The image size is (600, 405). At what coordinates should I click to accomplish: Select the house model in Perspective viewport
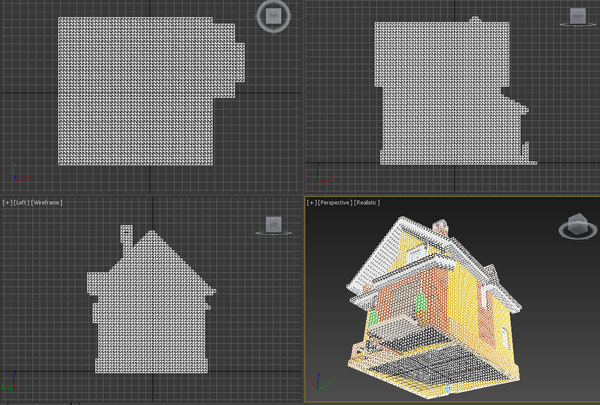click(434, 308)
